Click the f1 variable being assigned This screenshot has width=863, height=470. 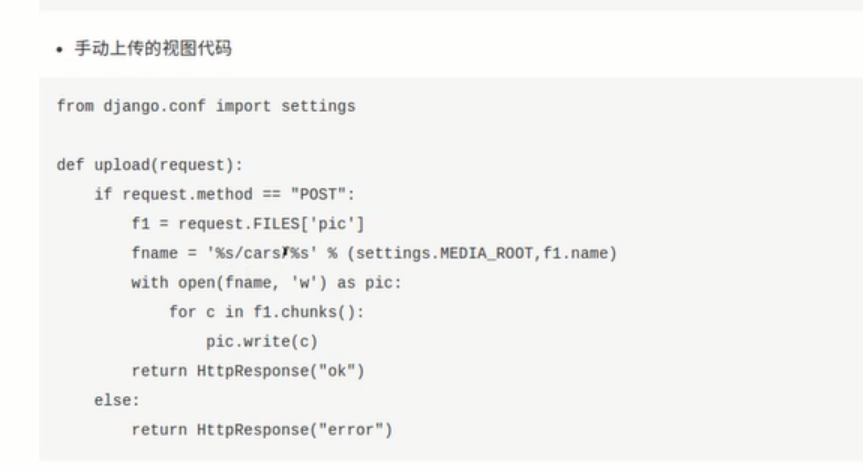pyautogui.click(x=140, y=224)
